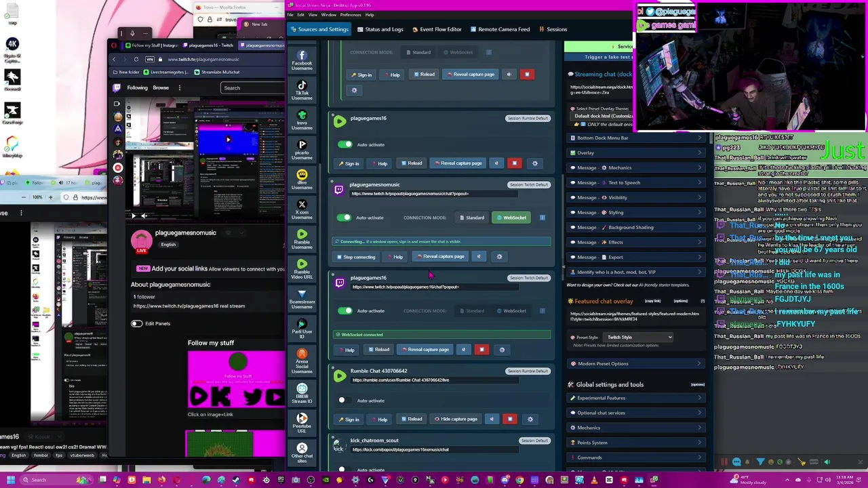Image resolution: width=868 pixels, height=488 pixels.
Task: Add a dlive Username source
Action: pyautogui.click(x=302, y=180)
